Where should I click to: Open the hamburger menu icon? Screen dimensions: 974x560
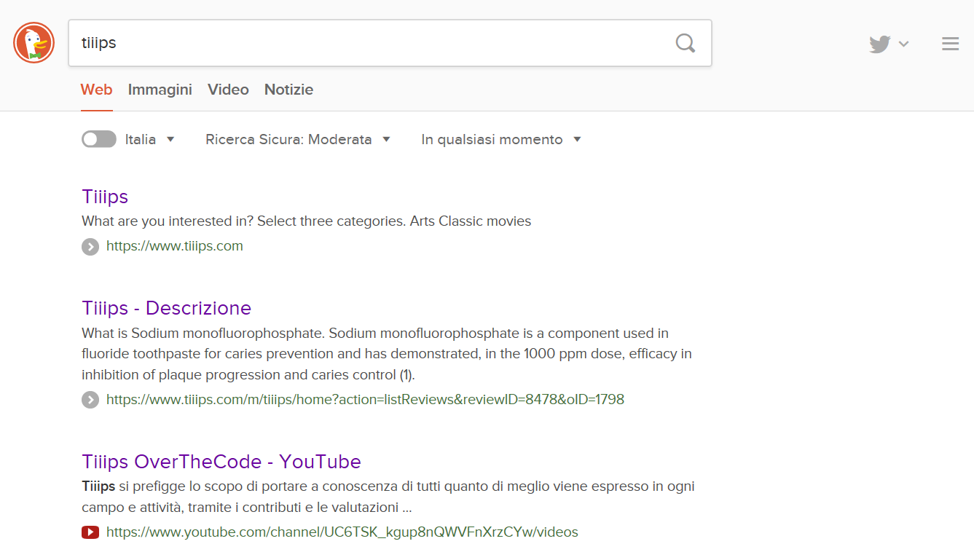[x=950, y=44]
